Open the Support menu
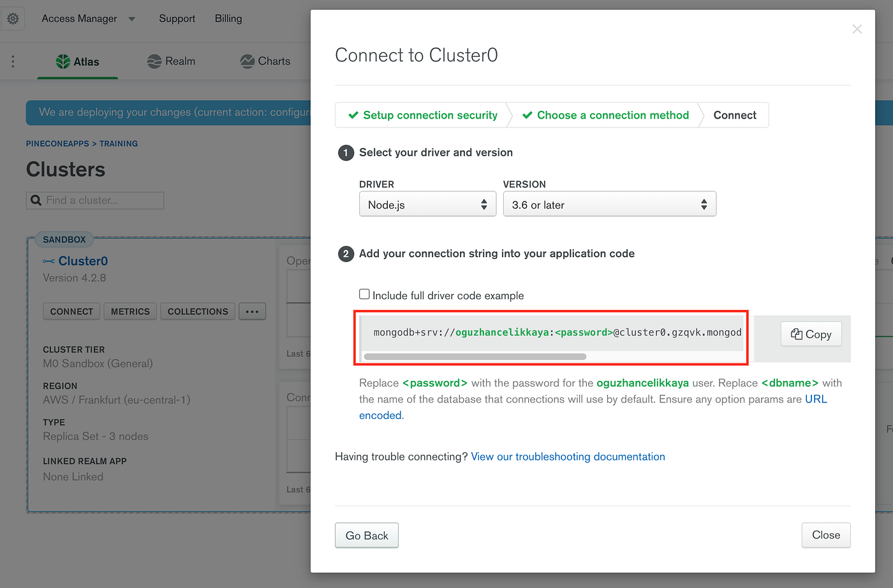 tap(177, 18)
